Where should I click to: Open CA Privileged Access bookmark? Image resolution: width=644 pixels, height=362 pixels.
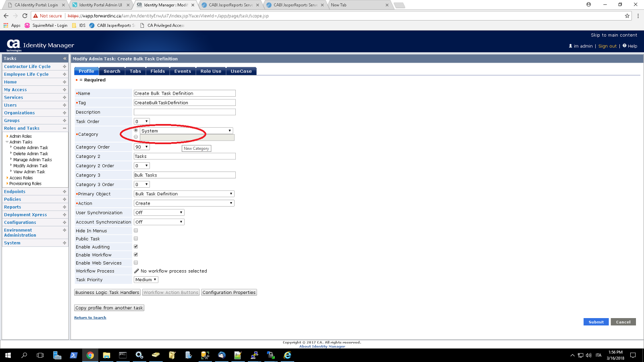(162, 25)
